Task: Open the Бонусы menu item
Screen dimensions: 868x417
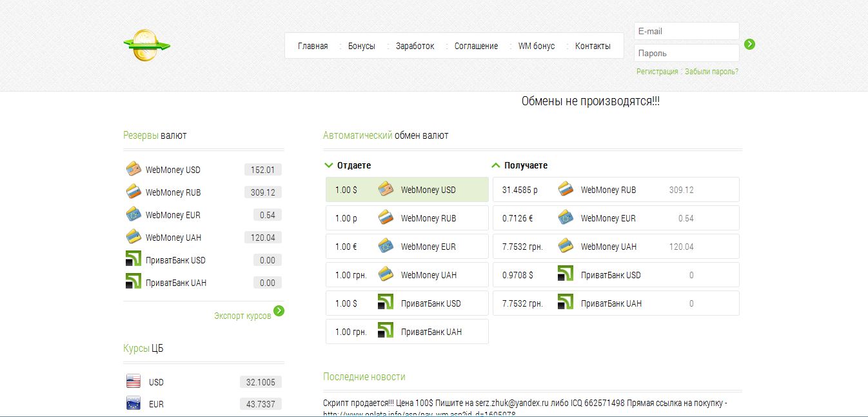Action: [x=362, y=46]
